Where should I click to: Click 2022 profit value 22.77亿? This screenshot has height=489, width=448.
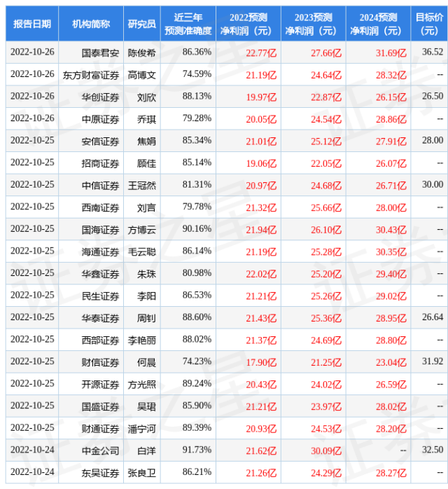click(261, 53)
